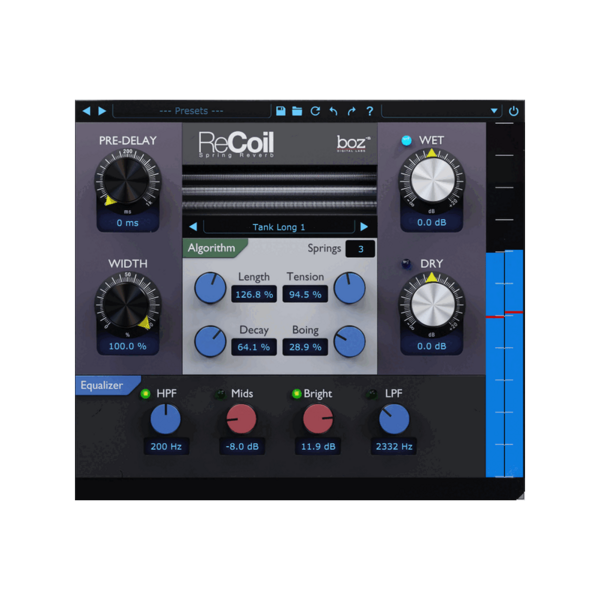
Task: Click the Length knob
Action: click(210, 288)
